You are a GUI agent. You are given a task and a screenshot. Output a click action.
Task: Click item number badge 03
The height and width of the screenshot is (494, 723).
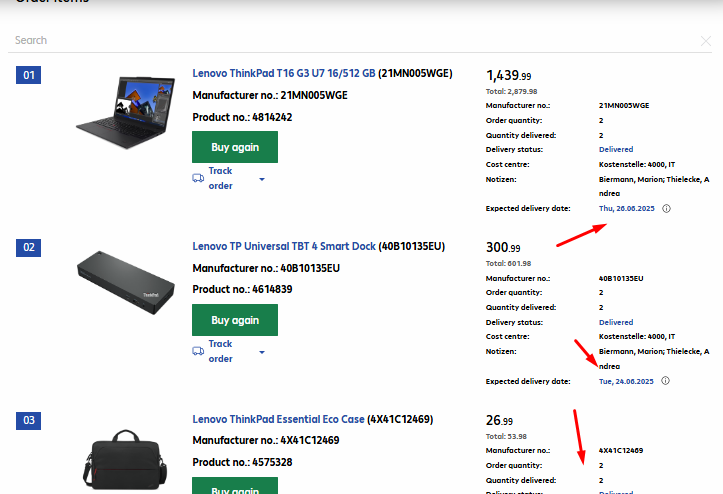29,420
